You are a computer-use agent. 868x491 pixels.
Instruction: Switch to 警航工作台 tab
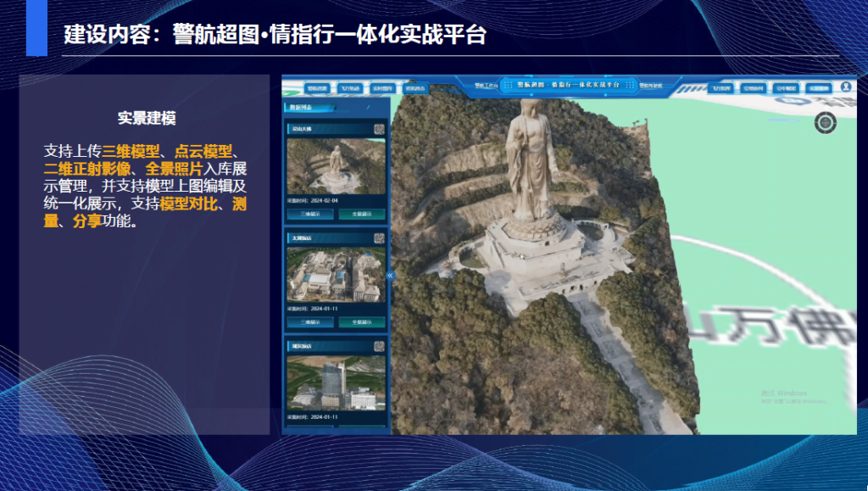point(485,86)
